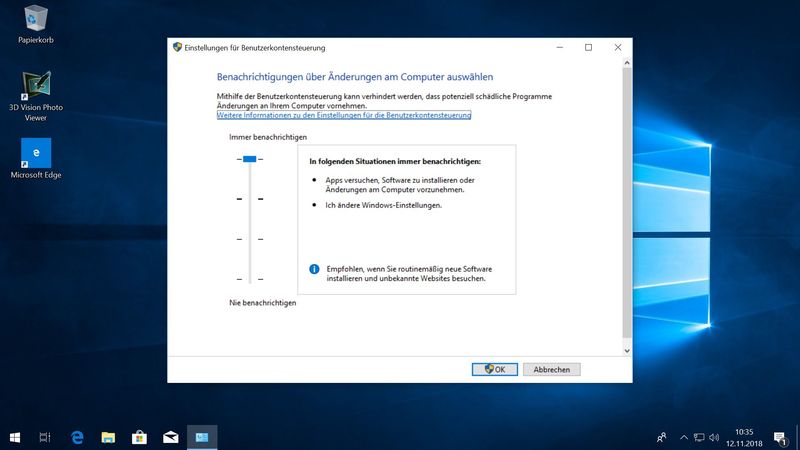Image resolution: width=800 pixels, height=450 pixels.
Task: Cancel with the Abbrechen button
Action: 552,369
